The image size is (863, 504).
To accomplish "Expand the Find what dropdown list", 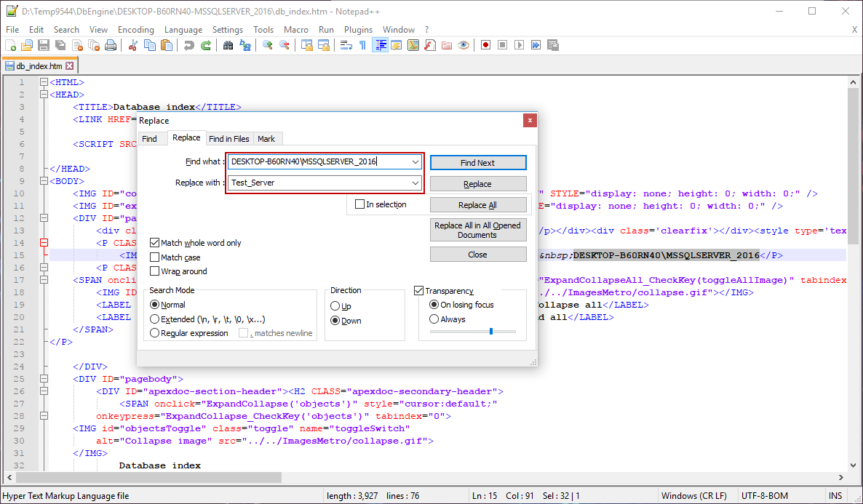I will point(415,161).
